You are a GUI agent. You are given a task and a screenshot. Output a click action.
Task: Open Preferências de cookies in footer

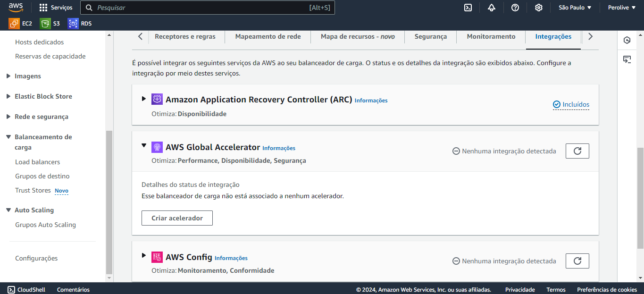[x=607, y=290]
